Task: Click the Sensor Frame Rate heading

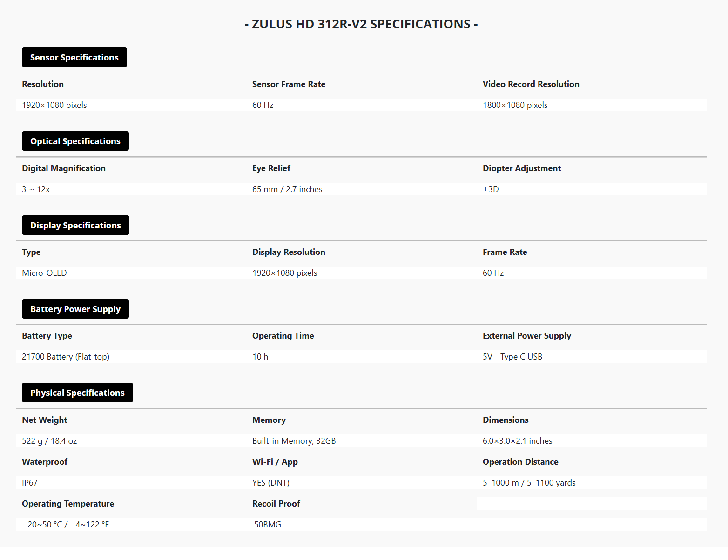Action: [289, 84]
